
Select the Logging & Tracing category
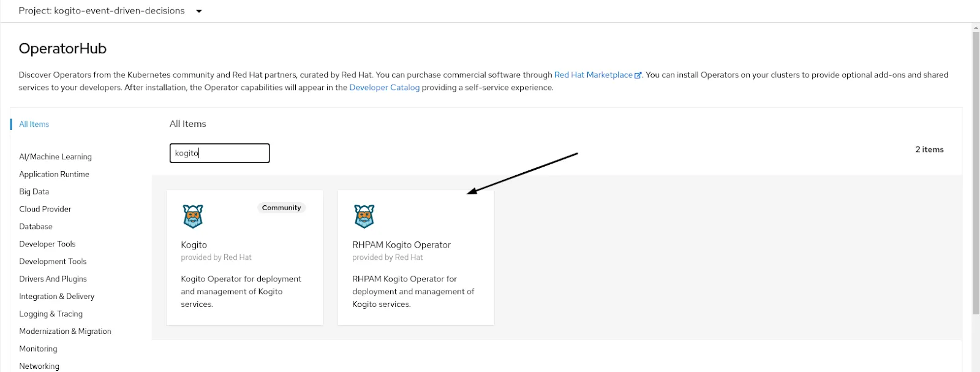click(51, 314)
